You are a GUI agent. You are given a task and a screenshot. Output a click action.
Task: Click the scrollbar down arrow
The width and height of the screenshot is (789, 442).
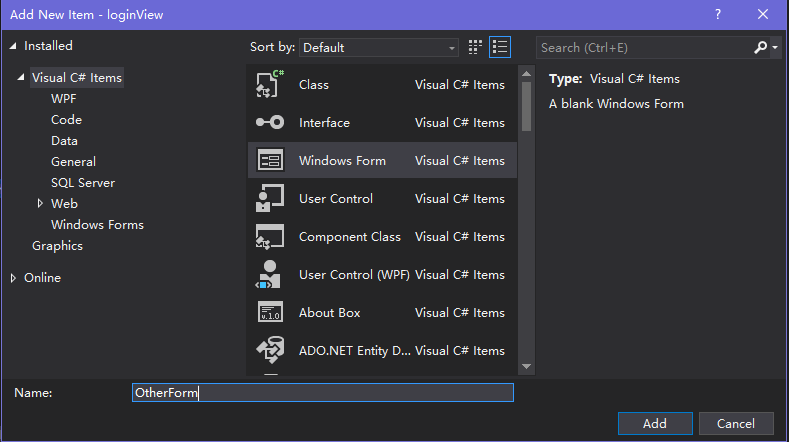click(526, 366)
